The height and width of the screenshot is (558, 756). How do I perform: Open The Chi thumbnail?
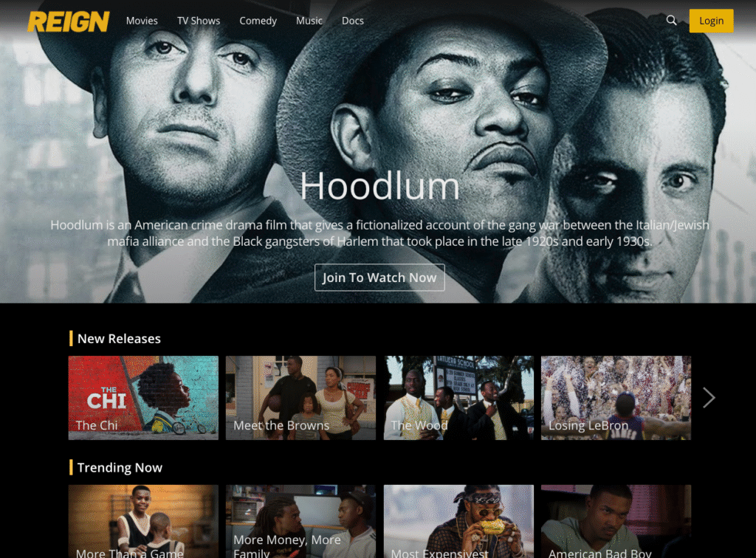pos(143,398)
